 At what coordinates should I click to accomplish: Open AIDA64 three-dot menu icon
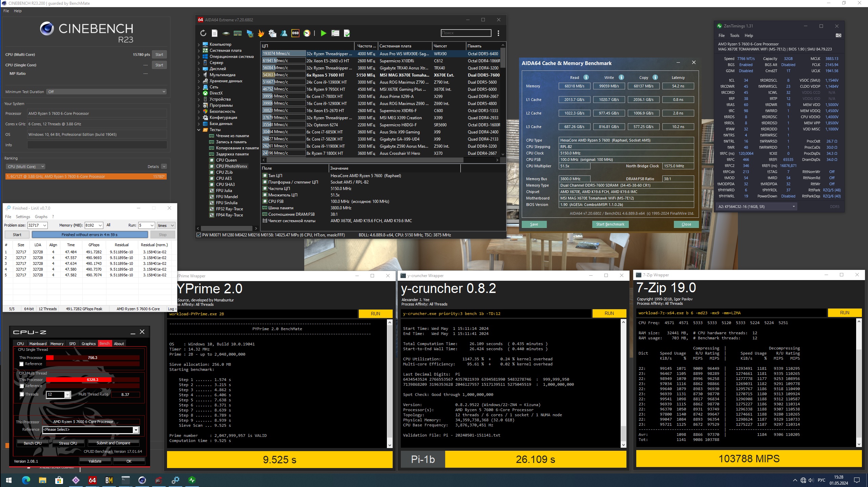pos(498,33)
